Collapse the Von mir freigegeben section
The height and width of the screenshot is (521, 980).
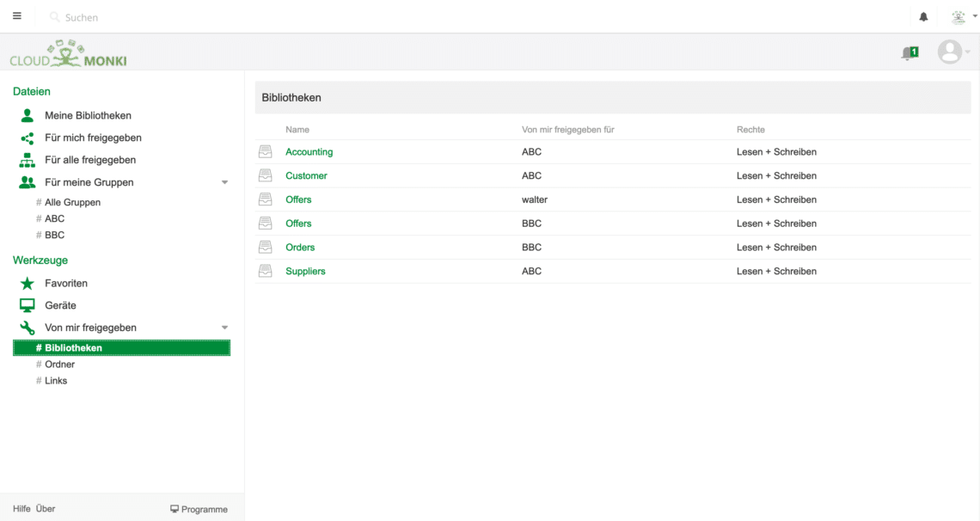[225, 328]
